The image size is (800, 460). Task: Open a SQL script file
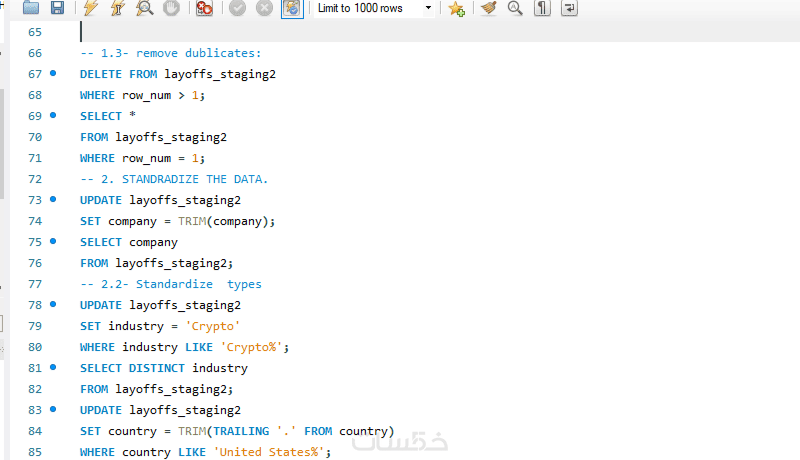click(31, 8)
